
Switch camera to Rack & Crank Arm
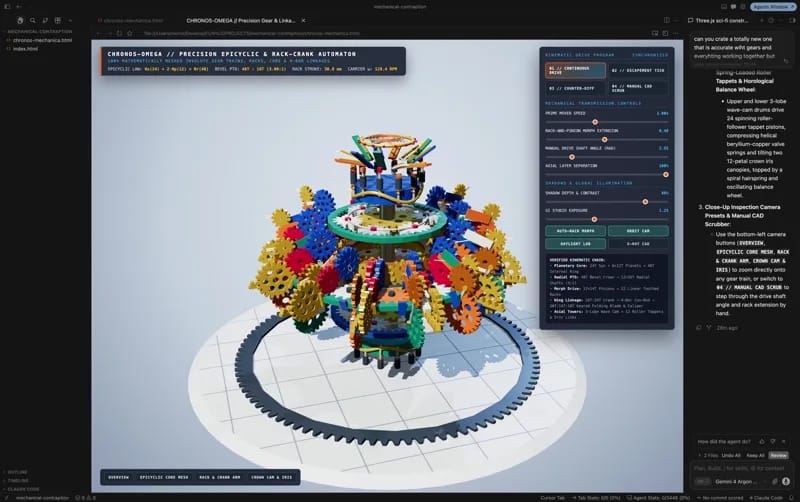[x=219, y=478]
